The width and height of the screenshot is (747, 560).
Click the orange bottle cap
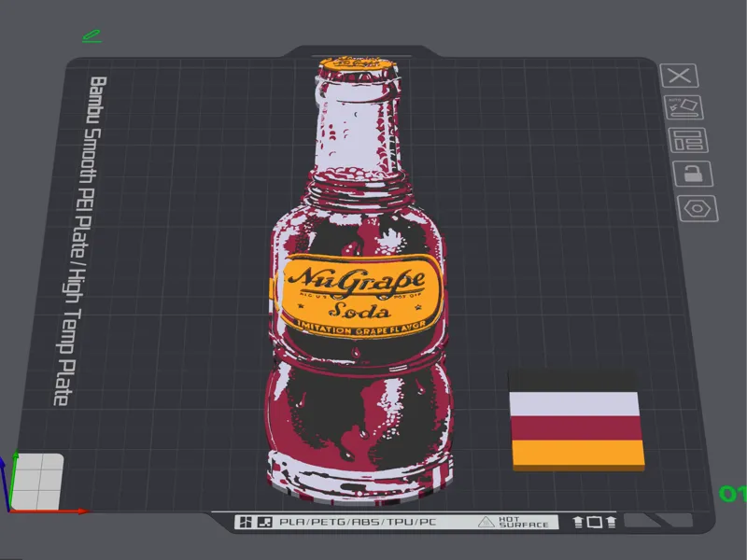pos(358,65)
